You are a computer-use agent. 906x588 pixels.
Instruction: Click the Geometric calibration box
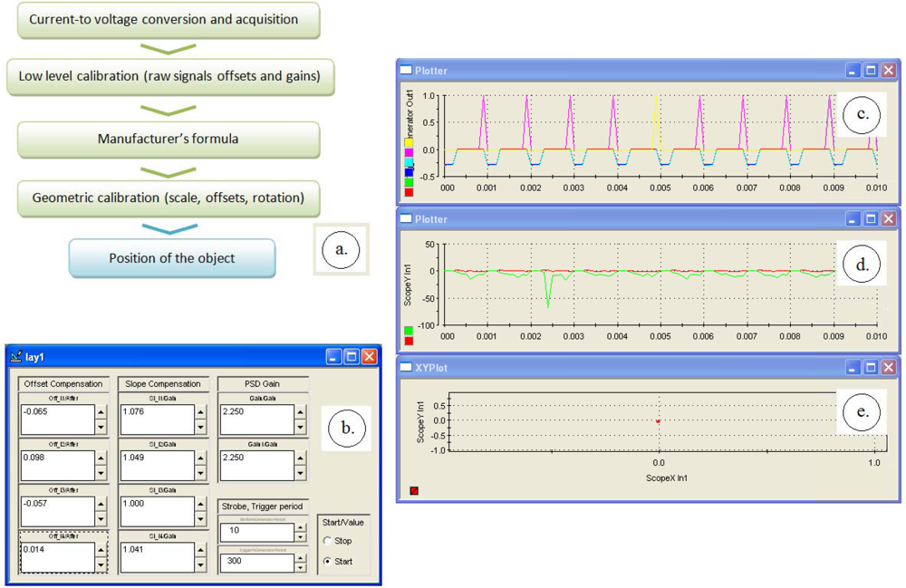[169, 198]
